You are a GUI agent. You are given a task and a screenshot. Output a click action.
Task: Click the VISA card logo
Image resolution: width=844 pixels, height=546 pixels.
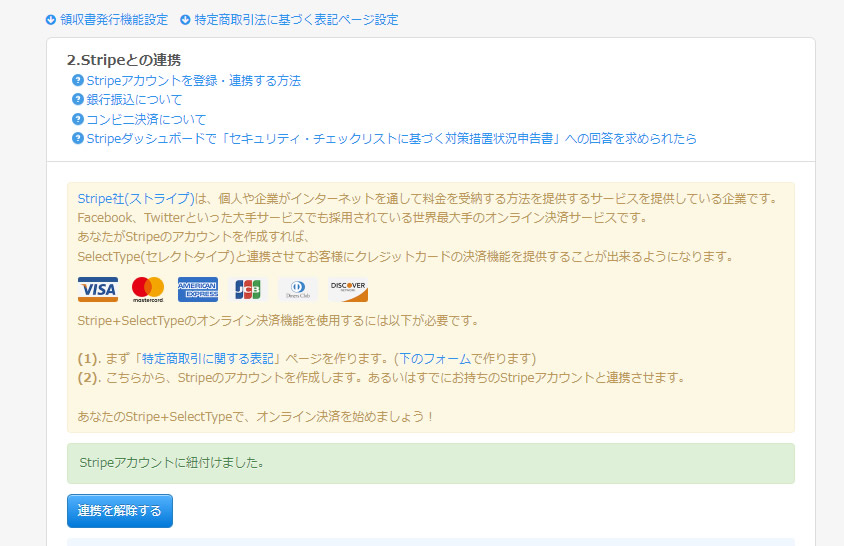click(98, 289)
